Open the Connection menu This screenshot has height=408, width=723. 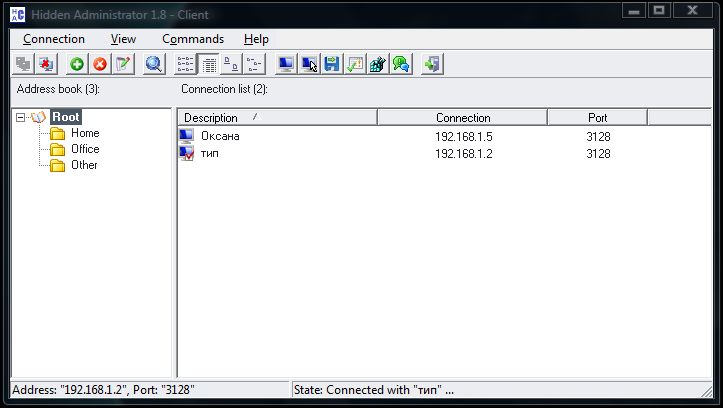[x=54, y=39]
